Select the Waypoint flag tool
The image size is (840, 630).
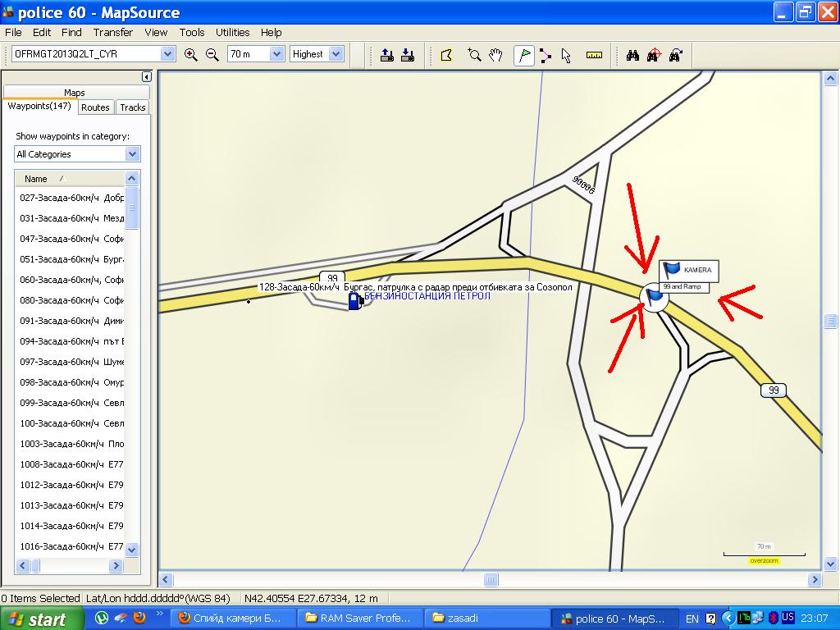pos(524,55)
